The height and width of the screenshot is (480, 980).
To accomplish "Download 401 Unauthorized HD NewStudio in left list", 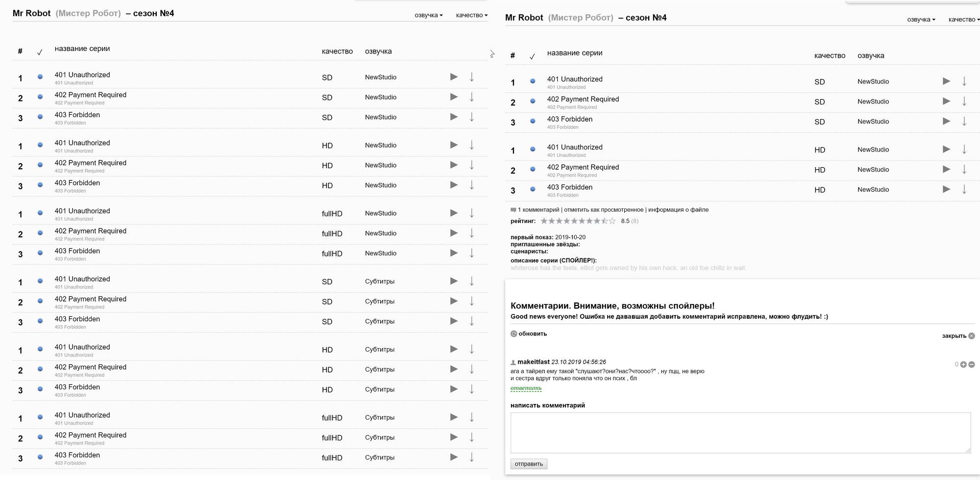I will point(472,145).
